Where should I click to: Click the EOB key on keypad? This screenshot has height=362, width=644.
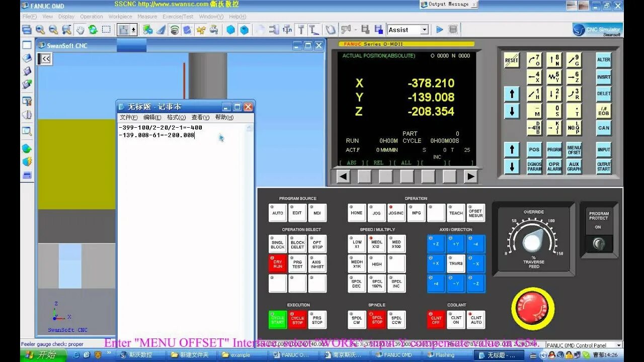604,111
